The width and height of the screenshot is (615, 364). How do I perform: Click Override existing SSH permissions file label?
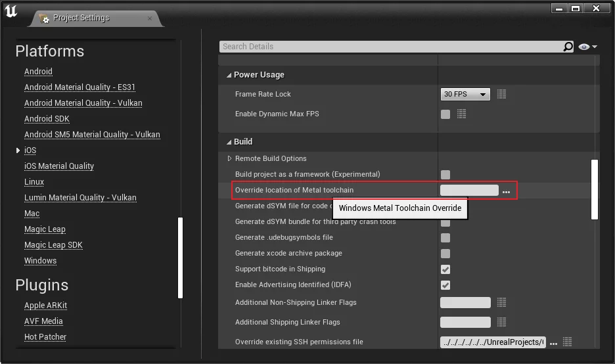pyautogui.click(x=299, y=342)
